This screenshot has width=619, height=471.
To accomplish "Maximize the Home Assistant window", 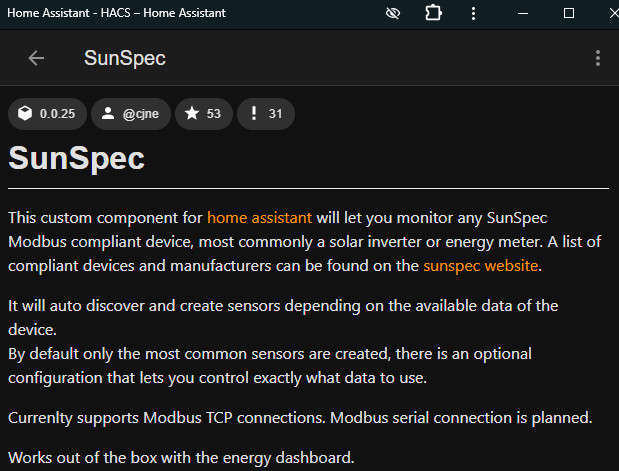I will [568, 14].
